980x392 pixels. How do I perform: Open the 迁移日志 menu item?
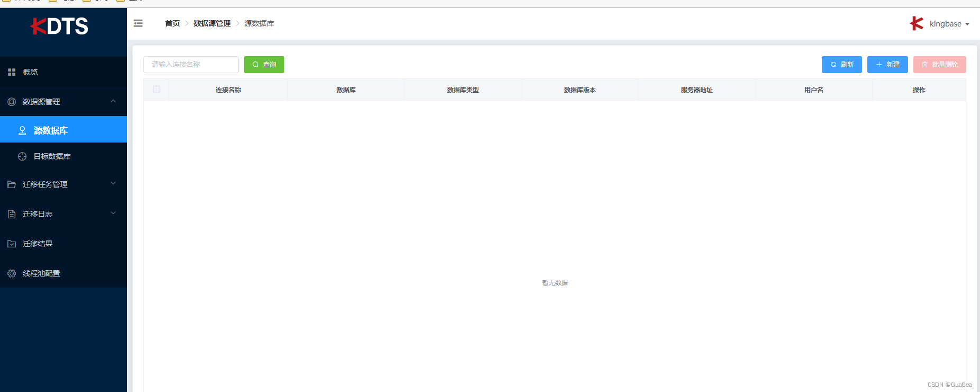point(63,214)
